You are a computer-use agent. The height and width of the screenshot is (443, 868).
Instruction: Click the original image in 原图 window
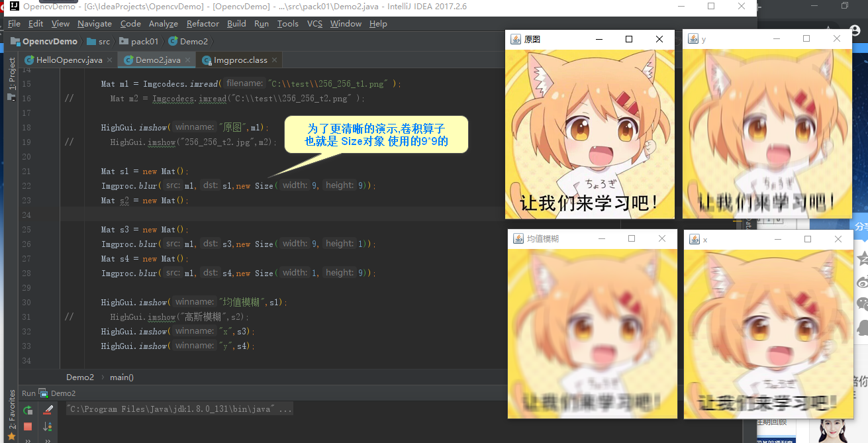(x=590, y=134)
